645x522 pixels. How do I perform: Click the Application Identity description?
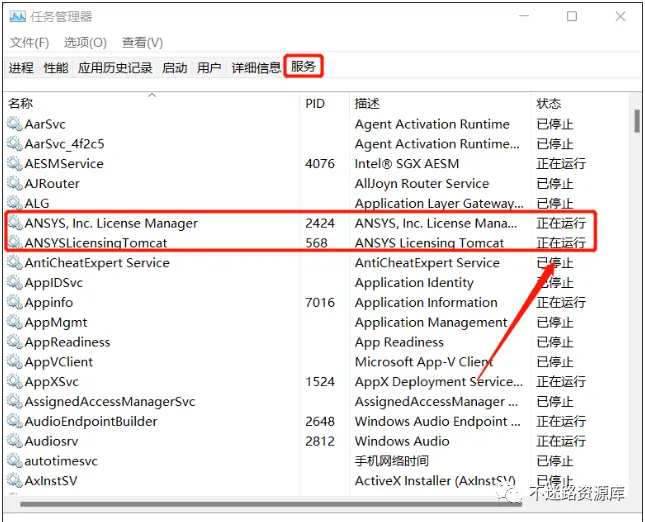click(414, 282)
